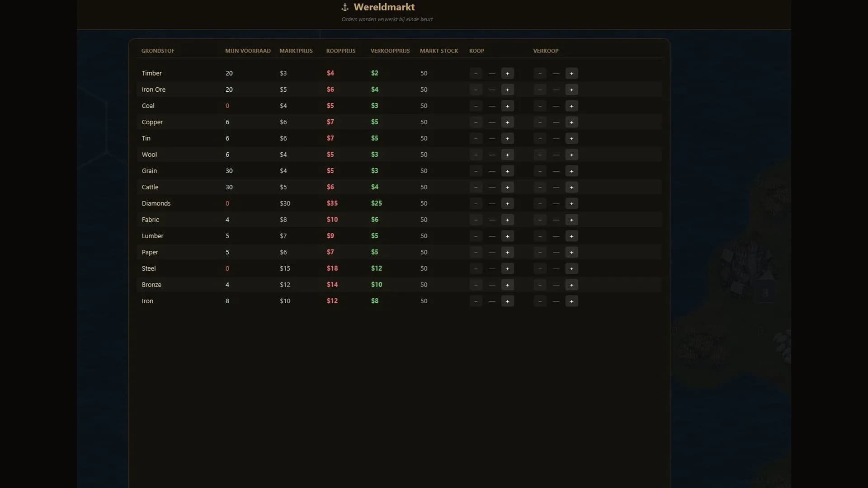Reduce Diamonds sell order

tap(540, 203)
